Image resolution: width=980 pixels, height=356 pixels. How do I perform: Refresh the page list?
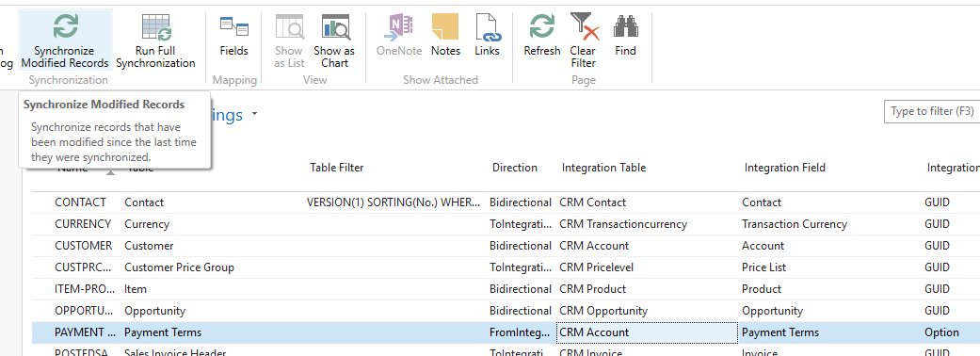tap(542, 36)
